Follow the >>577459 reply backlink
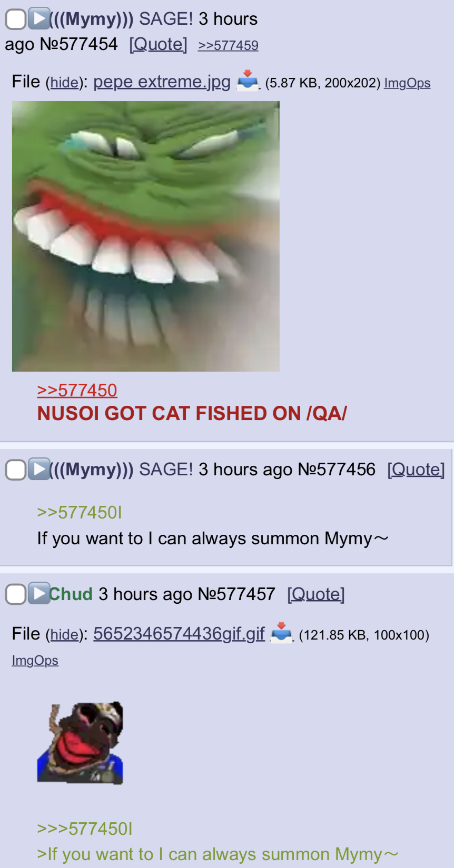The image size is (454, 868). (x=228, y=45)
